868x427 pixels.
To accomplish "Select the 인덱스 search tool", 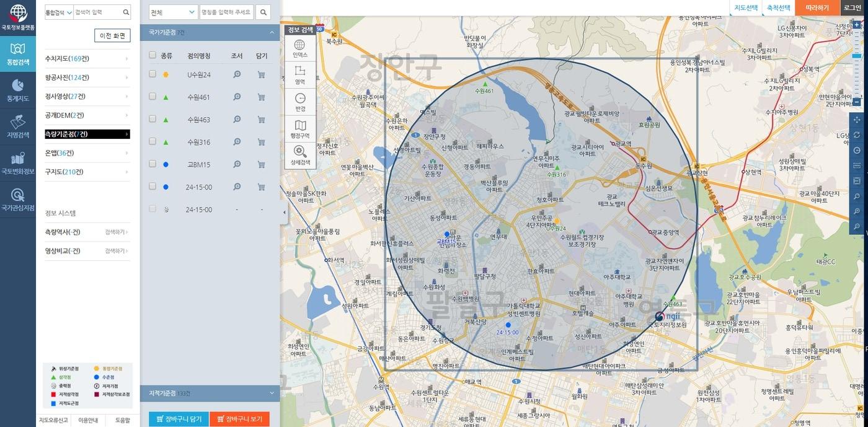I will [x=300, y=48].
